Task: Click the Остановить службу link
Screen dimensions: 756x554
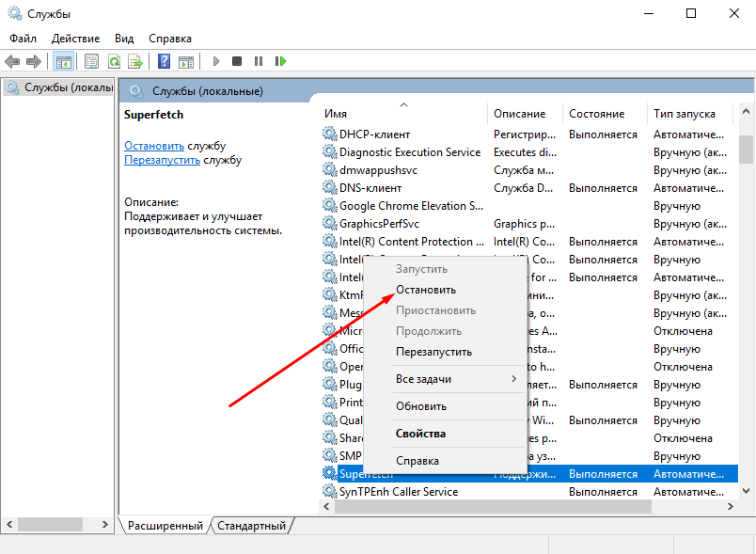Action: [154, 146]
